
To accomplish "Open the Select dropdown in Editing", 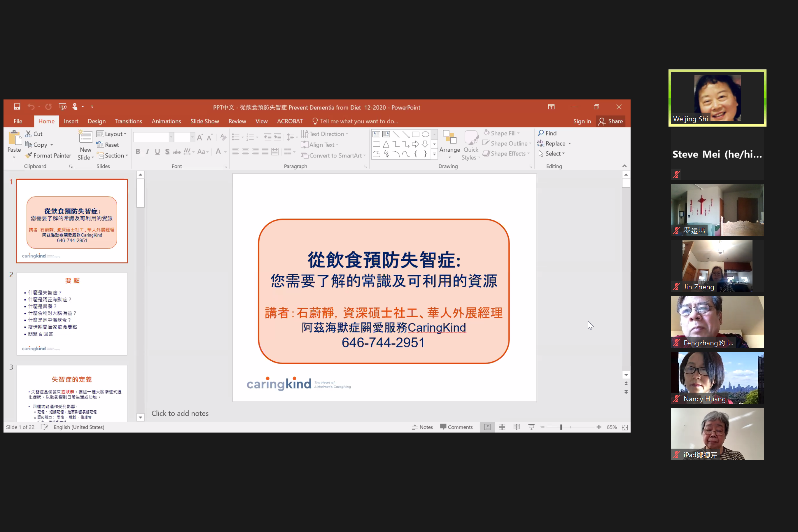I will coord(552,154).
